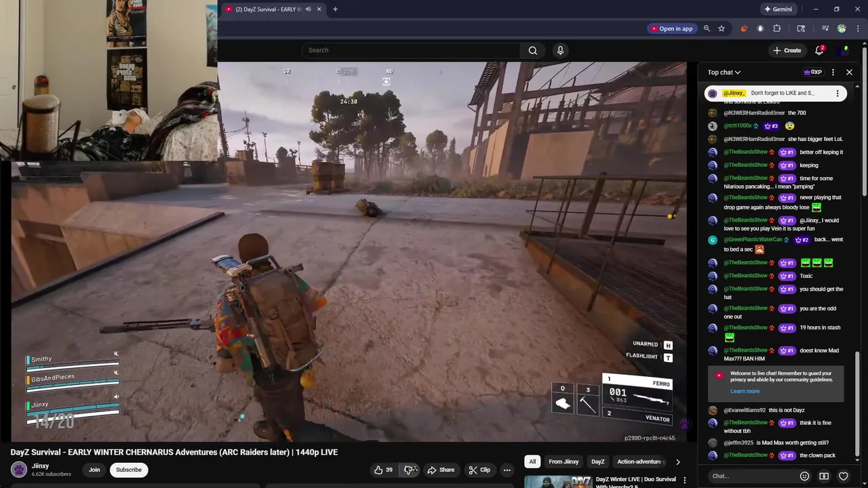Image resolution: width=868 pixels, height=488 pixels.
Task: Open a new browser tab
Action: (335, 9)
